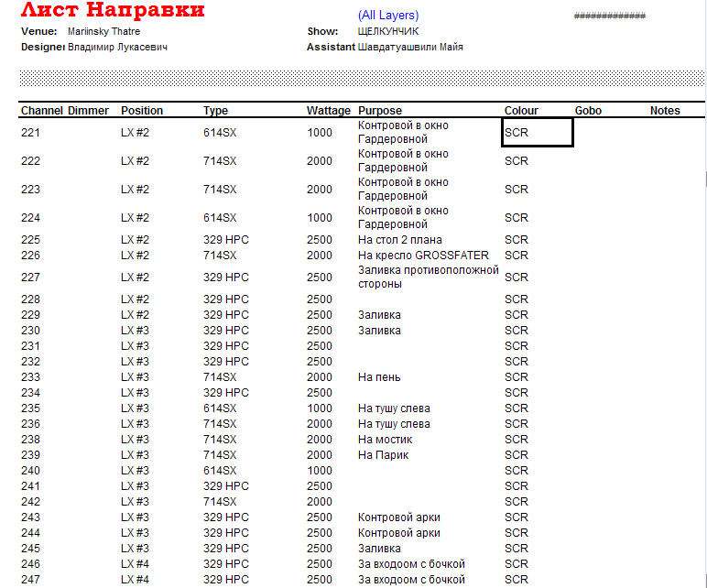Viewport: 707px width, 588px height.
Task: Select the assistant name 'Шавдатуашвили Майя'
Action: pos(410,47)
